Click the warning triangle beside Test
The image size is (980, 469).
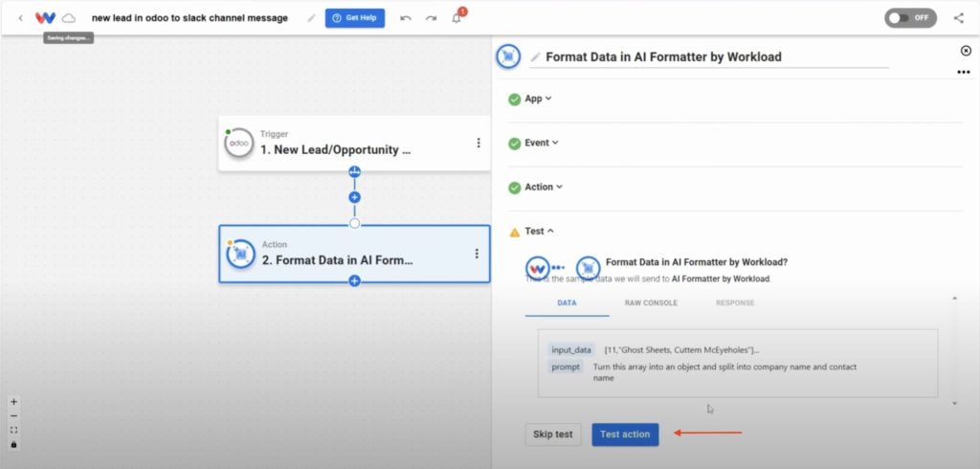[x=514, y=232]
